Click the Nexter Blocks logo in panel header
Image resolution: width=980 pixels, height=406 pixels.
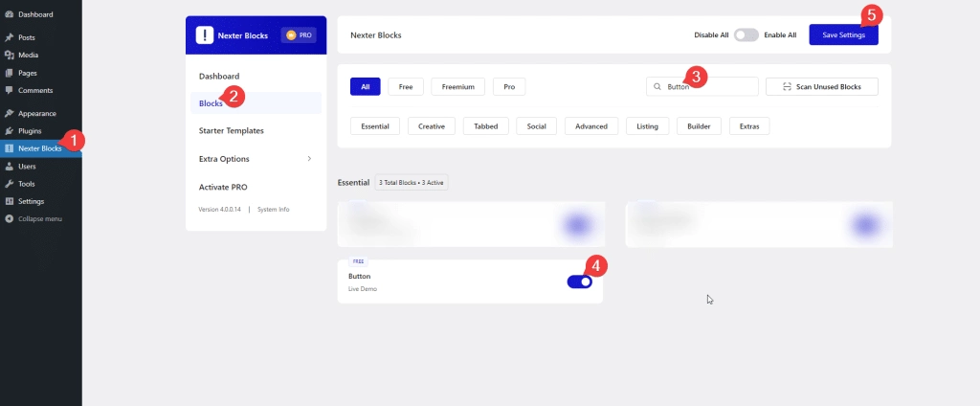pos(205,35)
